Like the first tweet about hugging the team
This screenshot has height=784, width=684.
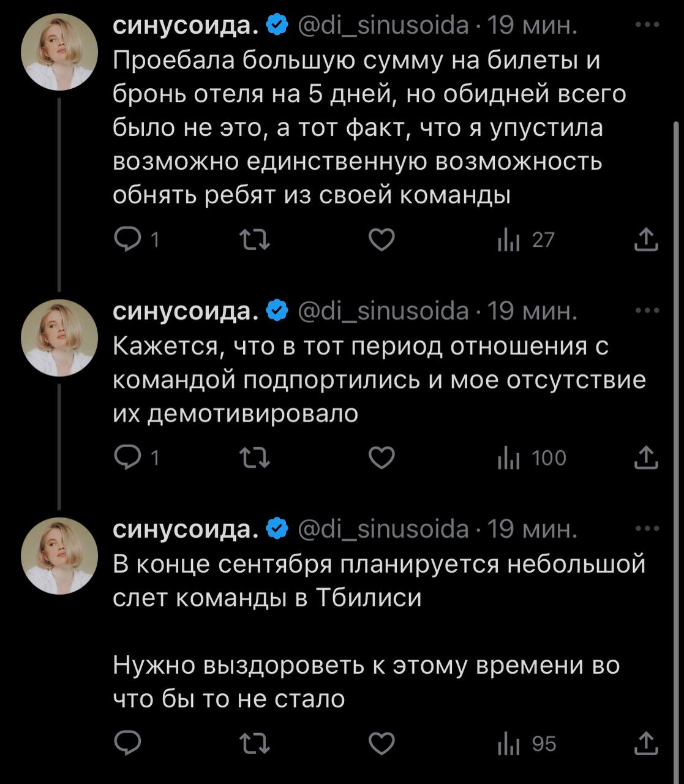tap(382, 240)
